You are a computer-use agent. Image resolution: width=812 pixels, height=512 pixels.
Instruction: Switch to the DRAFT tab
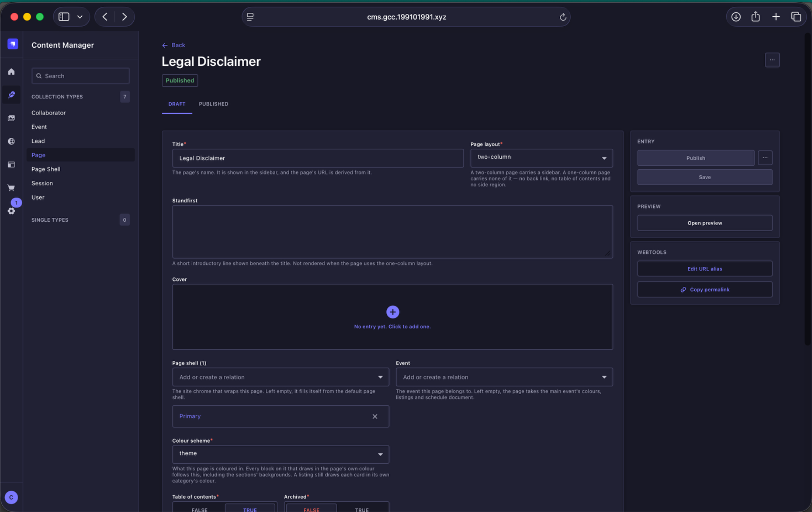click(x=177, y=104)
